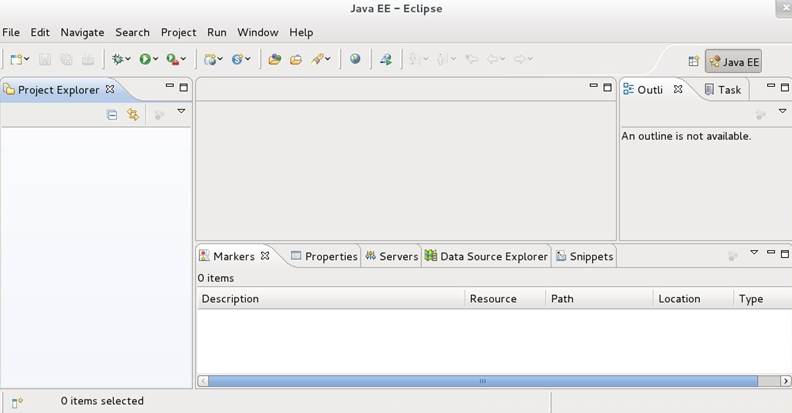Close the Project Explorer view tab
Screen dimensions: 792x413
click(x=110, y=89)
